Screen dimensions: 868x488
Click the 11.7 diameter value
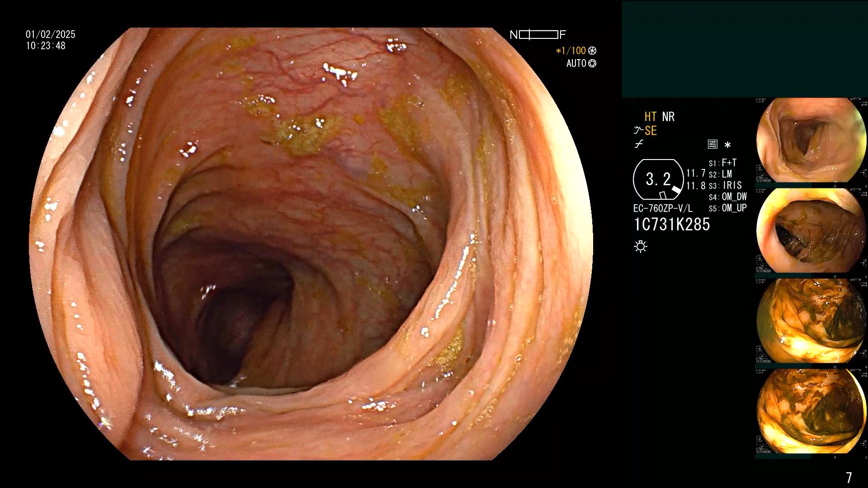pos(696,173)
